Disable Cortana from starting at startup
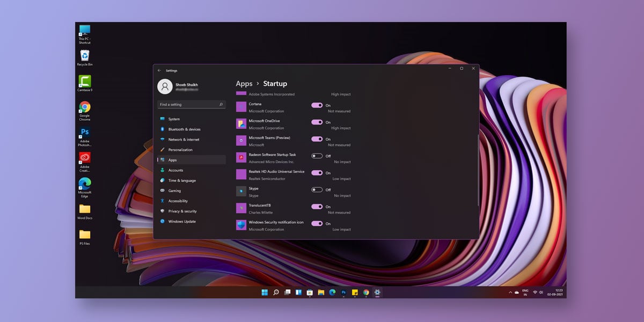Viewport: 644px width, 322px height. pyautogui.click(x=317, y=105)
